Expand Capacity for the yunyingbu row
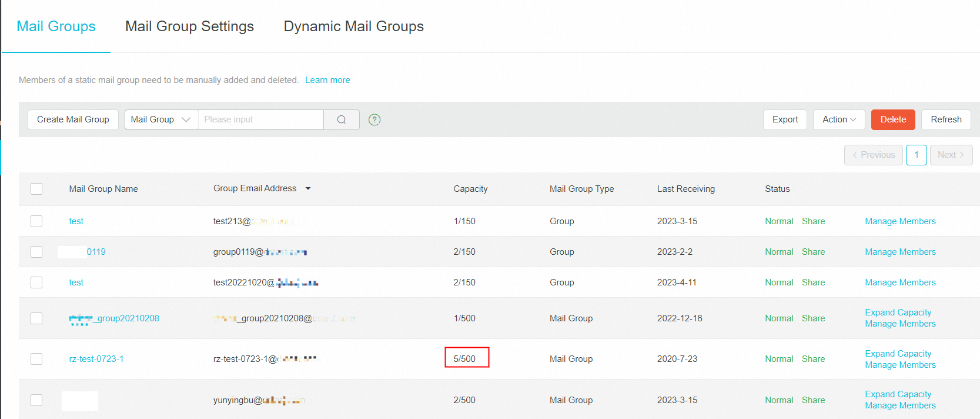Image resolution: width=980 pixels, height=419 pixels. coord(898,394)
